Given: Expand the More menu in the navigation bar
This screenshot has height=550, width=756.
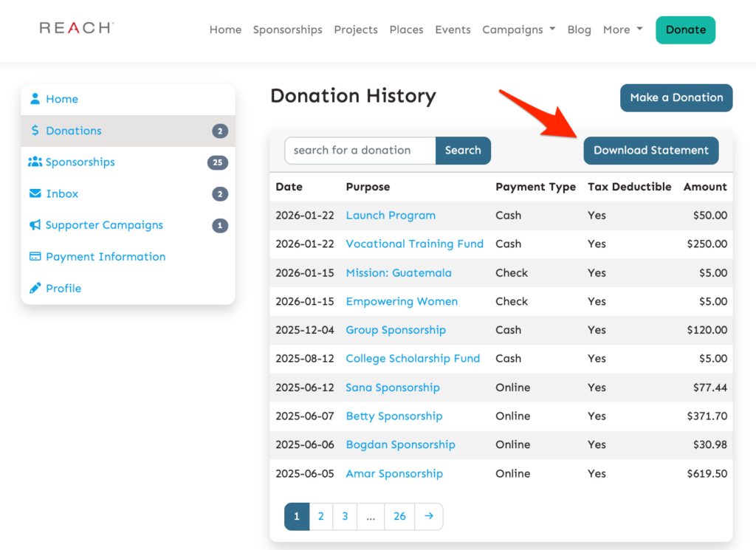Looking at the screenshot, I should click(622, 30).
